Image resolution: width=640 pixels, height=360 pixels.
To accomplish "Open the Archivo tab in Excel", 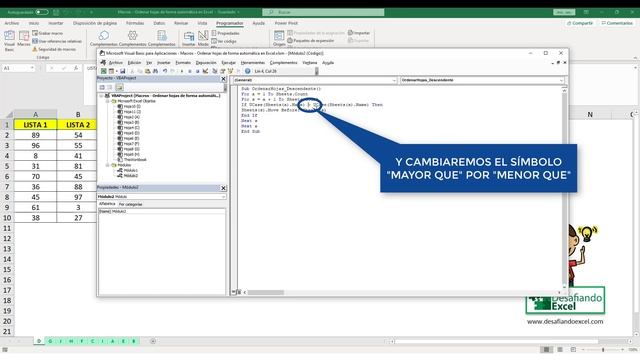I will pyautogui.click(x=11, y=23).
